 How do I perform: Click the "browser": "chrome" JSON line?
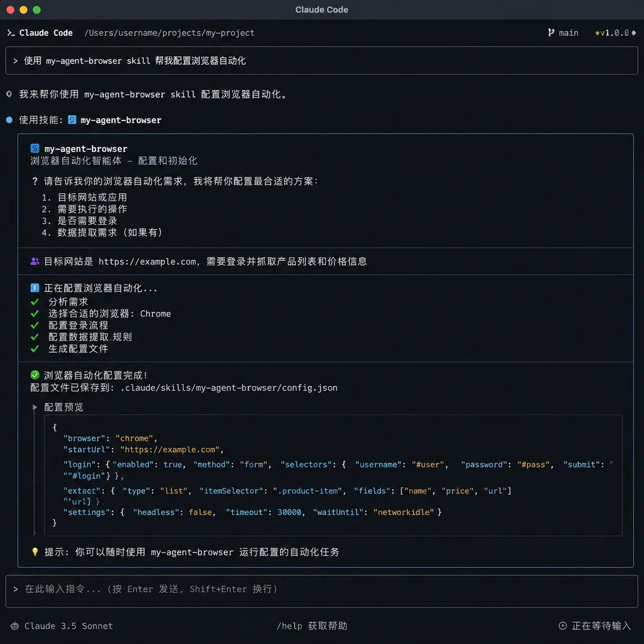pos(111,438)
